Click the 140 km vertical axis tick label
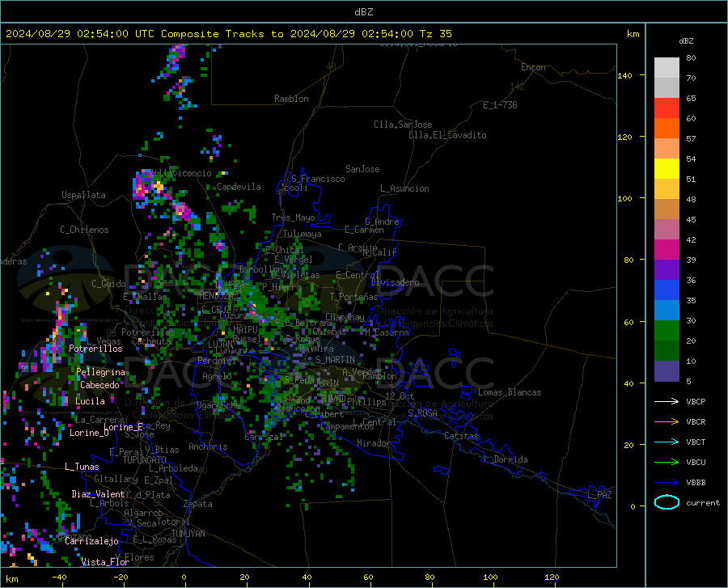The height and width of the screenshot is (588, 728). click(x=624, y=76)
